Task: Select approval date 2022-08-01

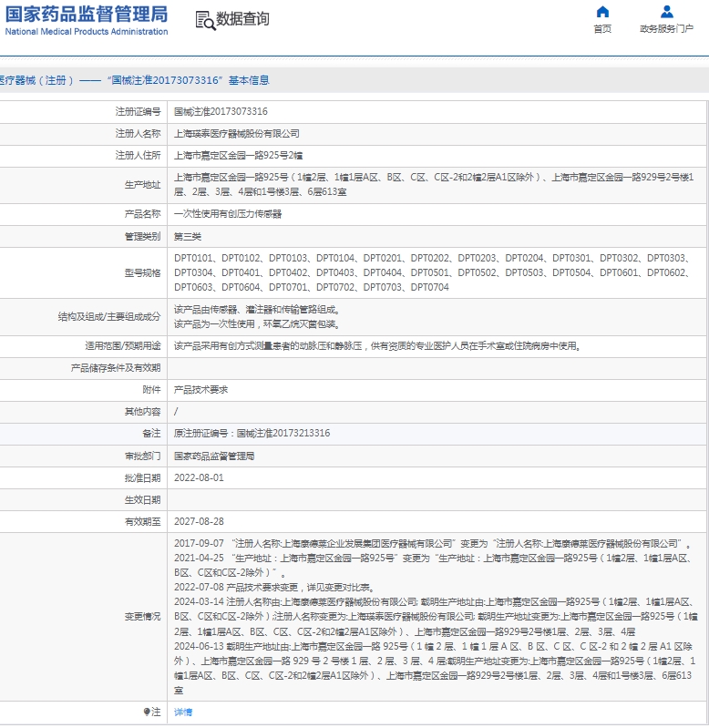Action: point(199,477)
